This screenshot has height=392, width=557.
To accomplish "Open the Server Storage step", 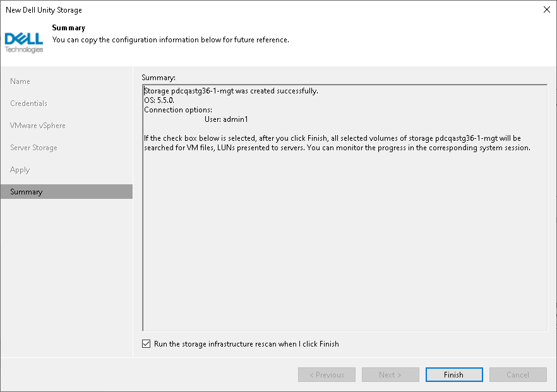I will (33, 147).
